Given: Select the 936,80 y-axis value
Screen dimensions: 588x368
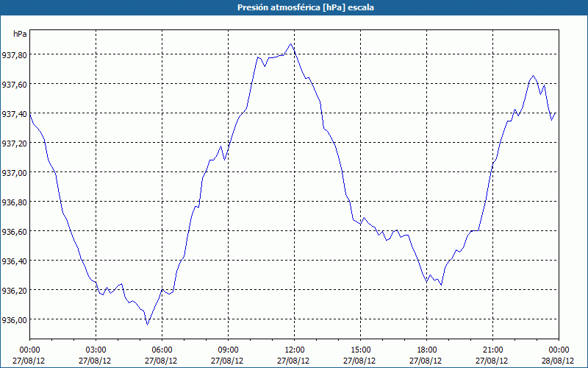Looking at the screenshot, I should [x=14, y=202].
